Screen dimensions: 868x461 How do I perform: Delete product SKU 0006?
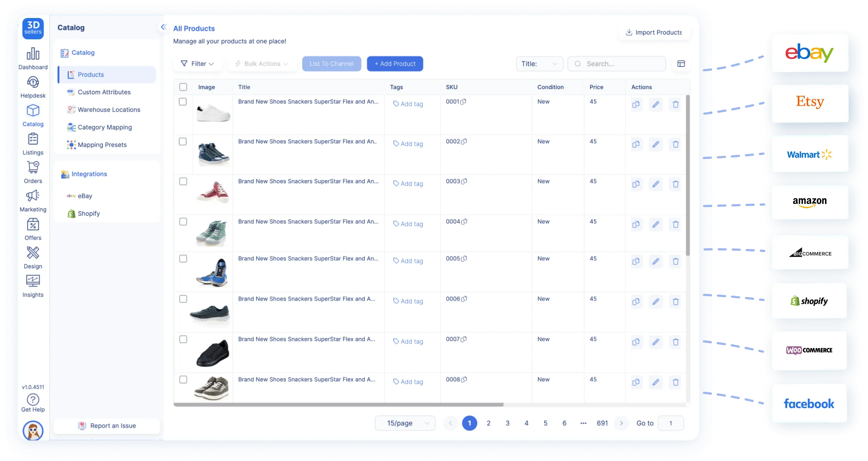point(676,302)
